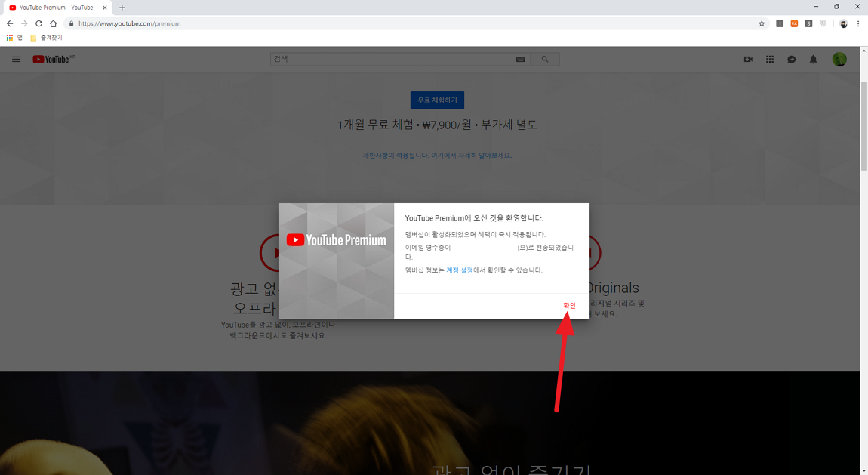Close the YouTube Premium tab
The height and width of the screenshot is (475, 868).
(105, 8)
